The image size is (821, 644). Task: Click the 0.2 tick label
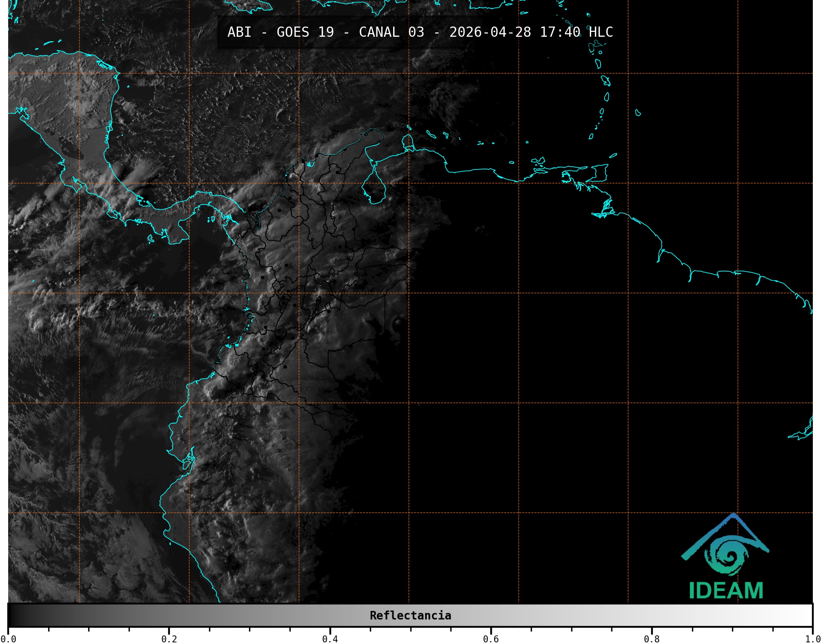point(169,639)
